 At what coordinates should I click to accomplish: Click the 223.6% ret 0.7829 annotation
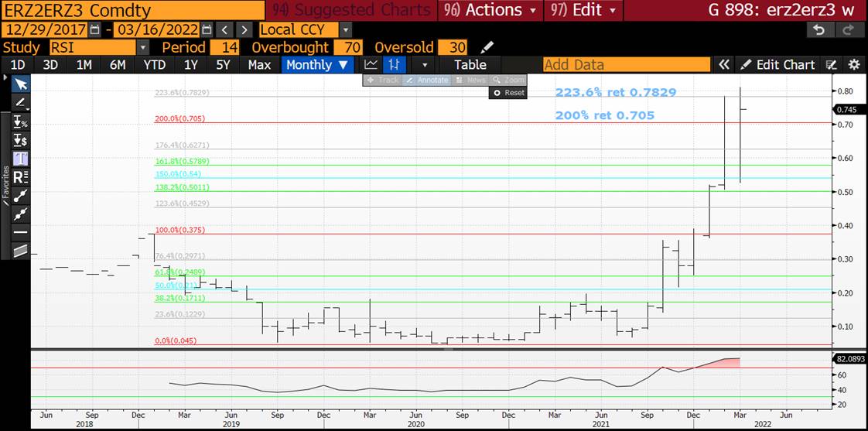[616, 93]
